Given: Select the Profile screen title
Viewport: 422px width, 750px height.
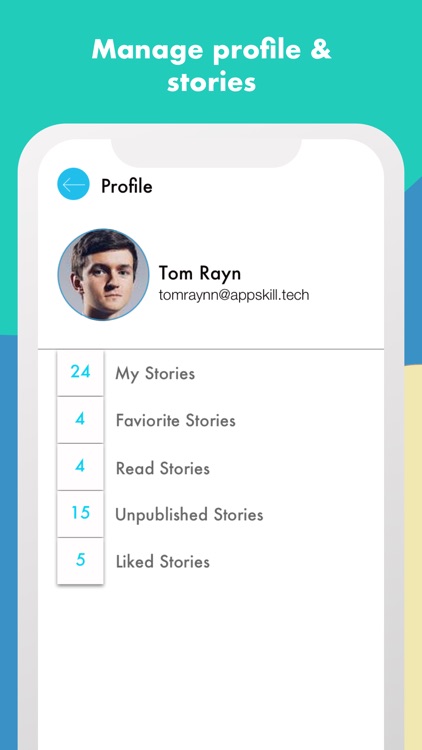Looking at the screenshot, I should pyautogui.click(x=127, y=186).
